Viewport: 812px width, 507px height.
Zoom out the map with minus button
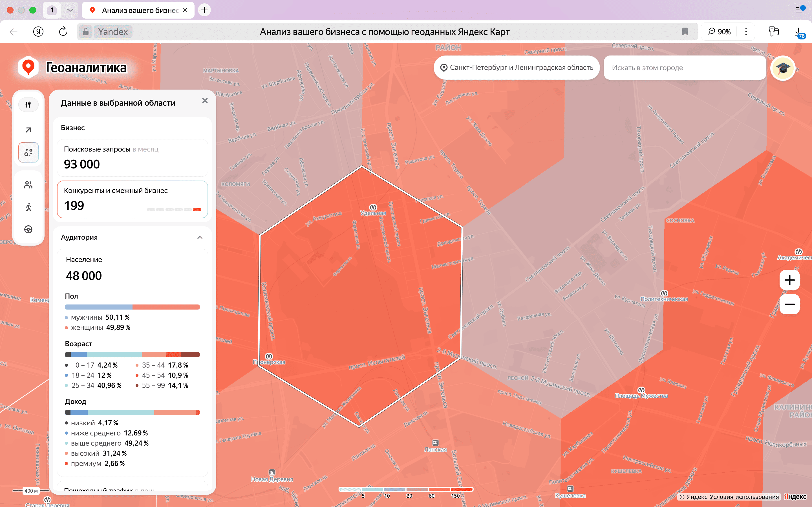point(789,304)
